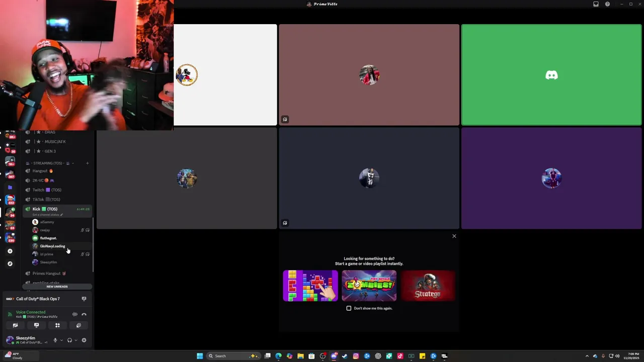
Task: Click the pencil icon beside channel status
Action: 62,215
